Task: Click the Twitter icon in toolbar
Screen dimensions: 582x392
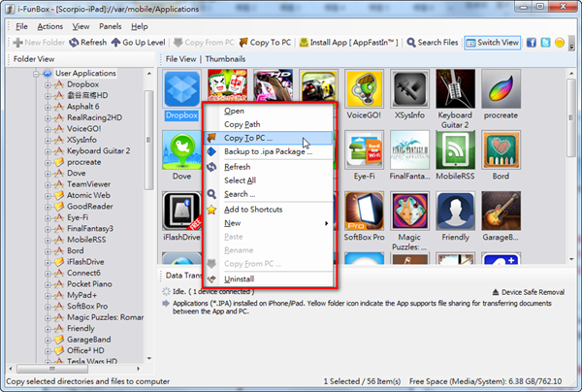Action: tap(545, 43)
